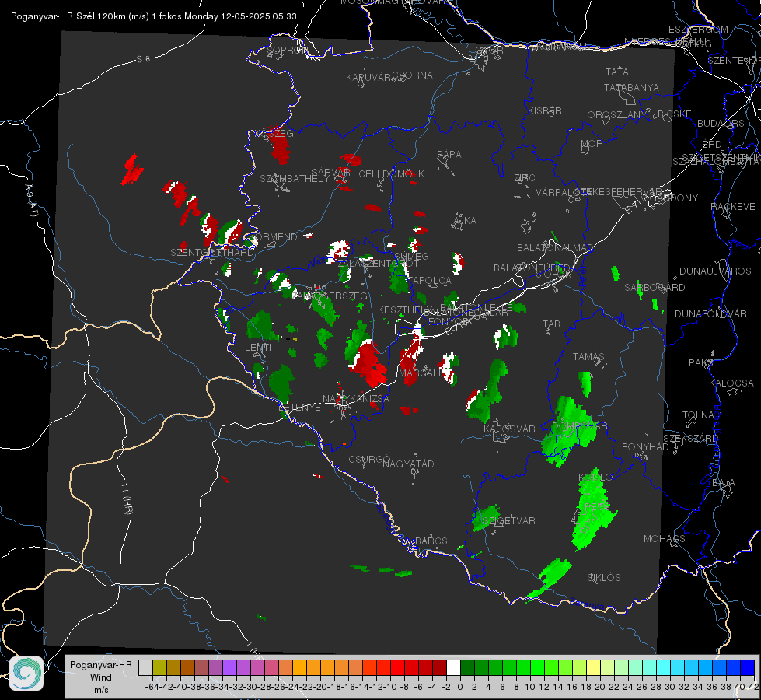Viewport: 761px width, 700px height.
Task: Click the Poganyvar-HR Wind m/s legend label
Action: click(101, 677)
